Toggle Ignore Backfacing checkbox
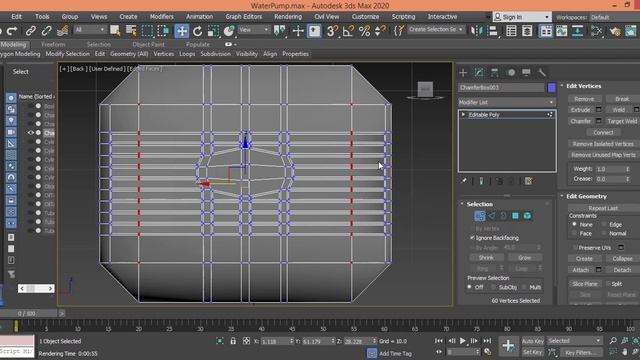The image size is (640, 360). (x=472, y=238)
